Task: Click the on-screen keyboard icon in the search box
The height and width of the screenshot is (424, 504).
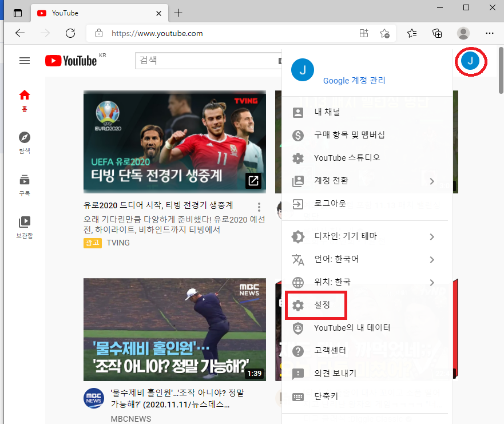Action: (280, 61)
